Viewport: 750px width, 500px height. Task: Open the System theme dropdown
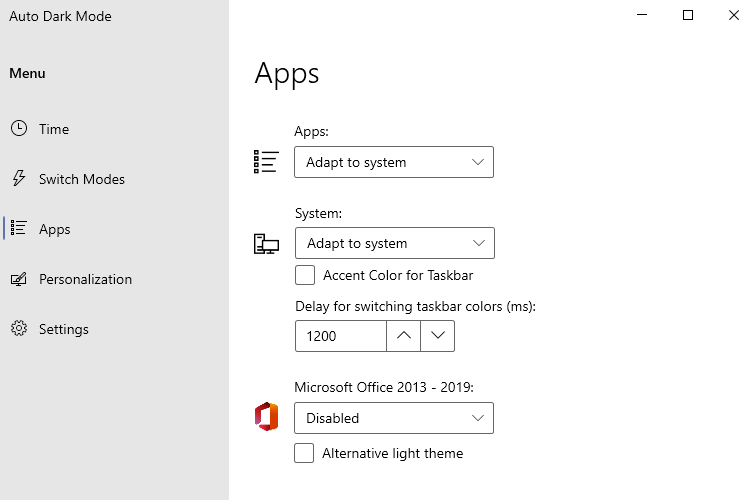pyautogui.click(x=395, y=243)
